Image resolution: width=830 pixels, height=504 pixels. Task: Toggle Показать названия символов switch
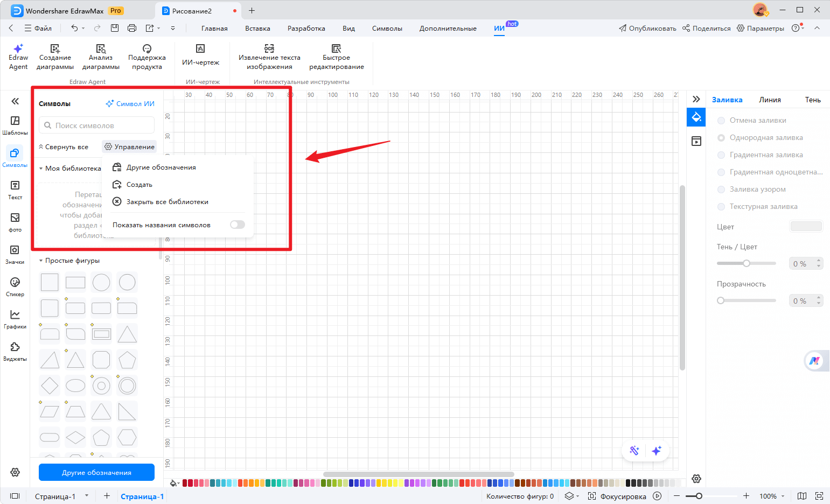[x=237, y=225]
